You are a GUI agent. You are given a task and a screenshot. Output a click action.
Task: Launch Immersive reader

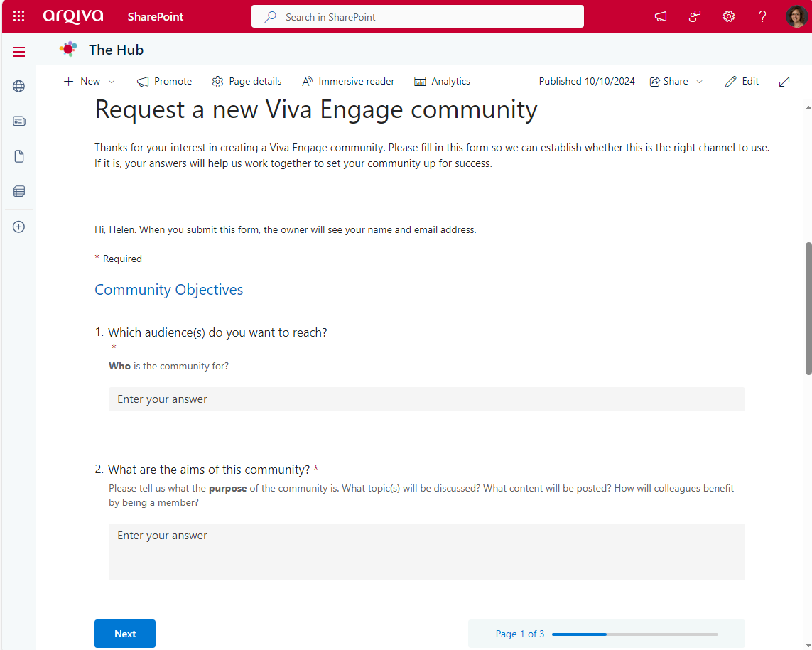(348, 81)
